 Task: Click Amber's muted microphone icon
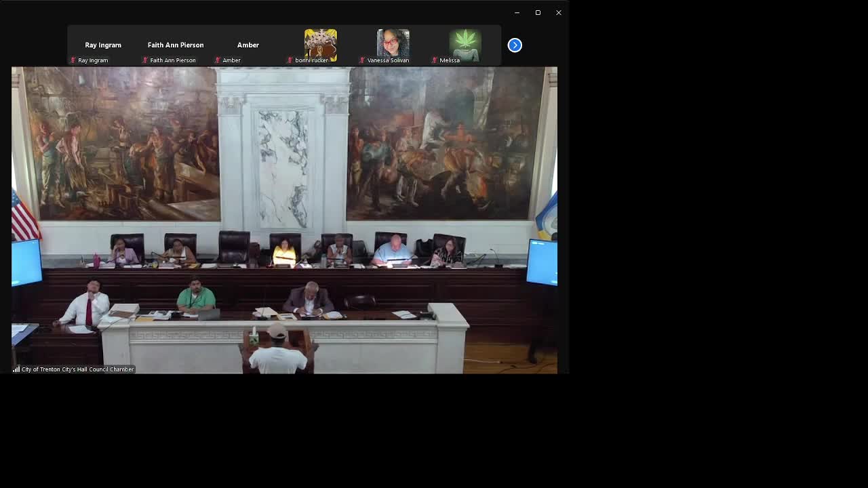218,60
